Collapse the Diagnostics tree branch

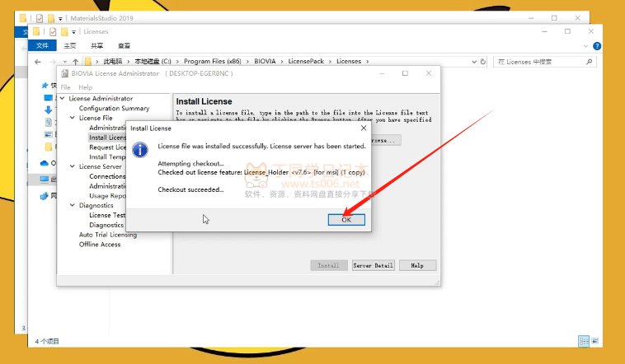tap(72, 205)
